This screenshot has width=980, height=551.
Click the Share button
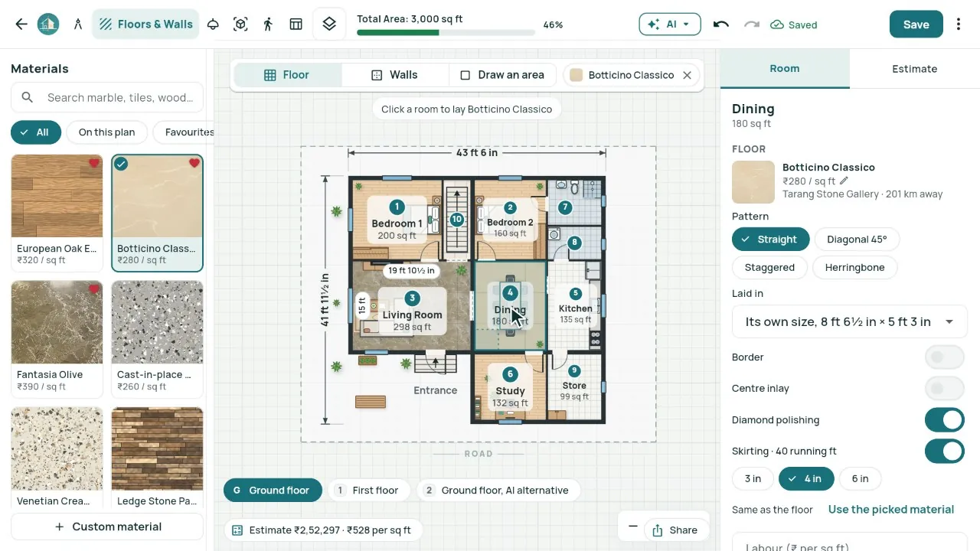click(x=675, y=530)
